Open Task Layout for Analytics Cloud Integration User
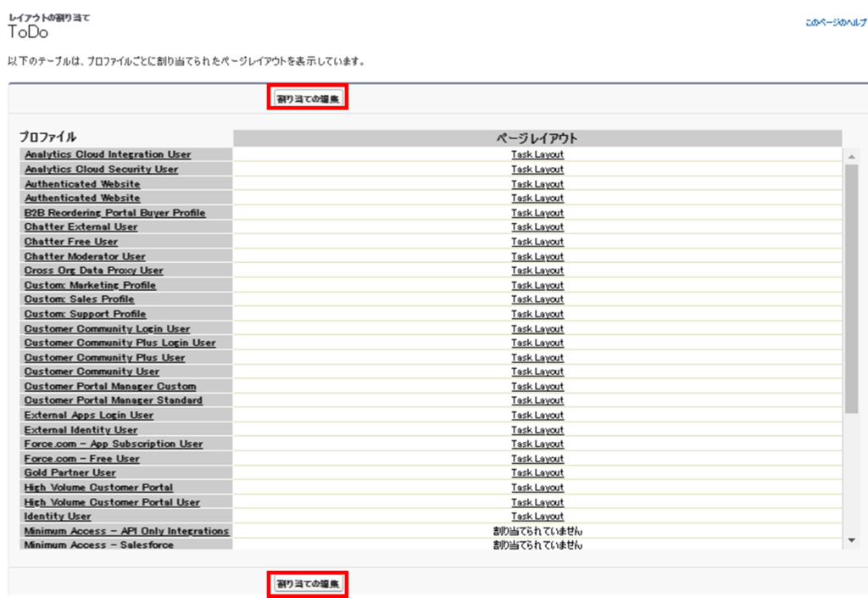Viewport: 868px width, 598px height. (x=537, y=154)
